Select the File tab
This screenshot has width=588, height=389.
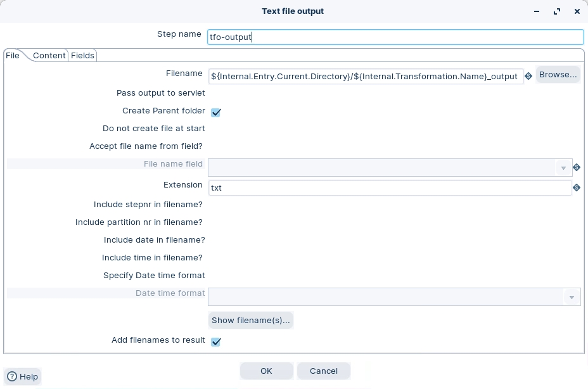(13, 56)
